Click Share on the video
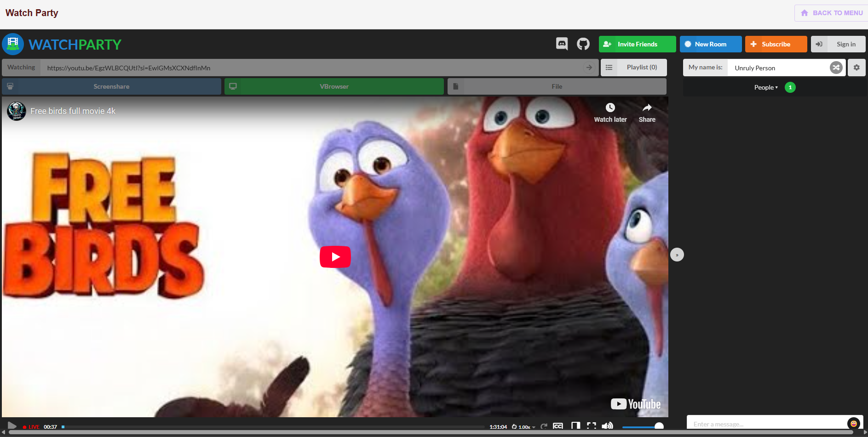 pyautogui.click(x=647, y=113)
